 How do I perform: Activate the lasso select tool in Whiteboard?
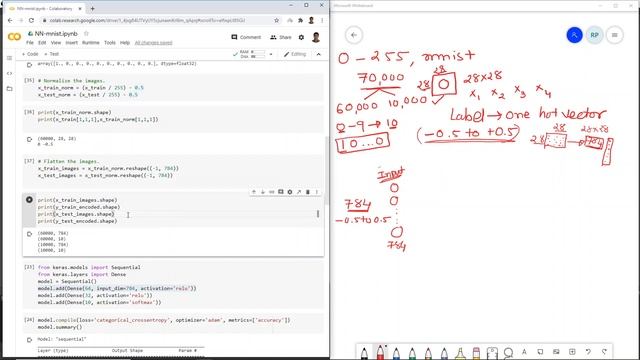(508, 352)
